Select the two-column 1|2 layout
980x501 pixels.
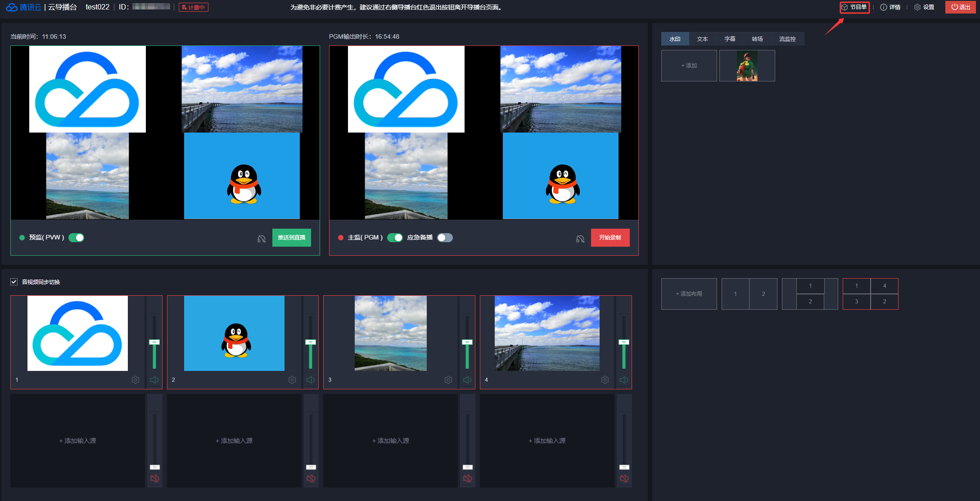click(749, 294)
